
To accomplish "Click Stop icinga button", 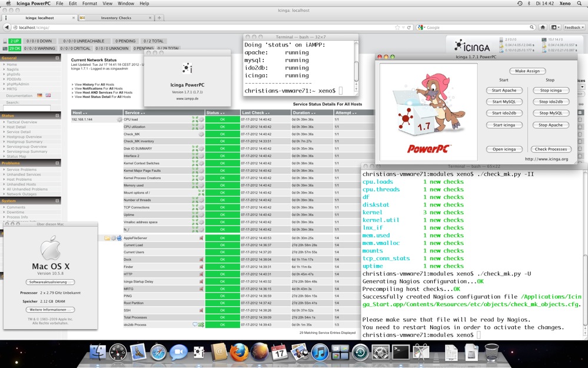I will click(551, 91).
